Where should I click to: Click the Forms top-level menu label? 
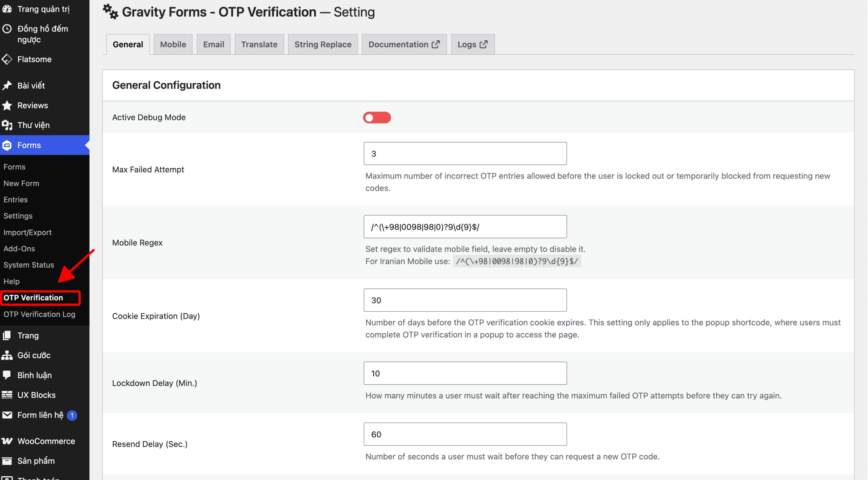pyautogui.click(x=29, y=145)
